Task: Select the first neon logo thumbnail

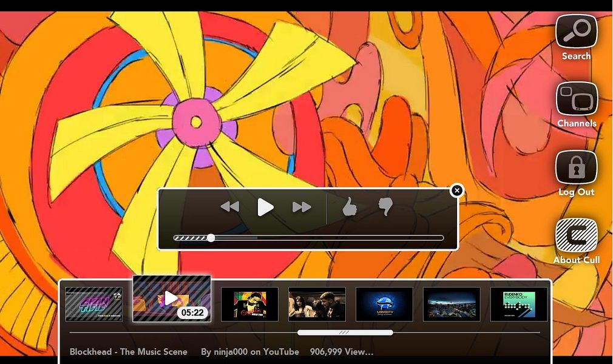Action: point(94,304)
